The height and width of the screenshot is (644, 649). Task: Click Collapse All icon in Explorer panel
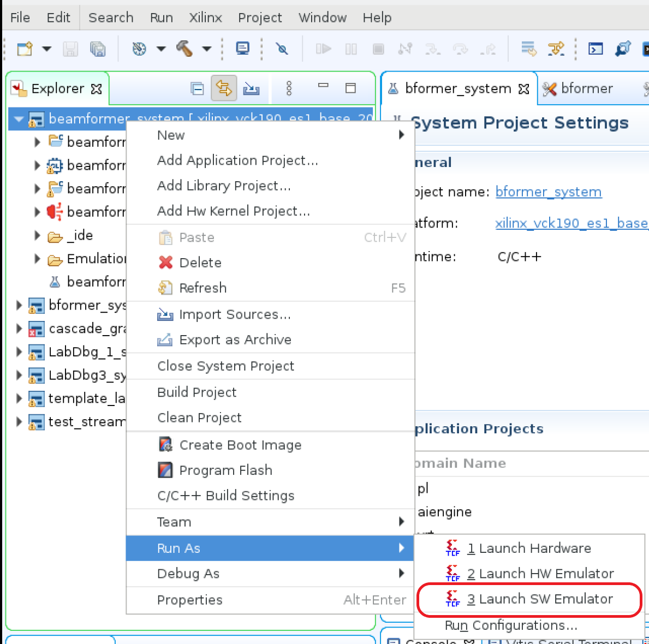point(197,88)
